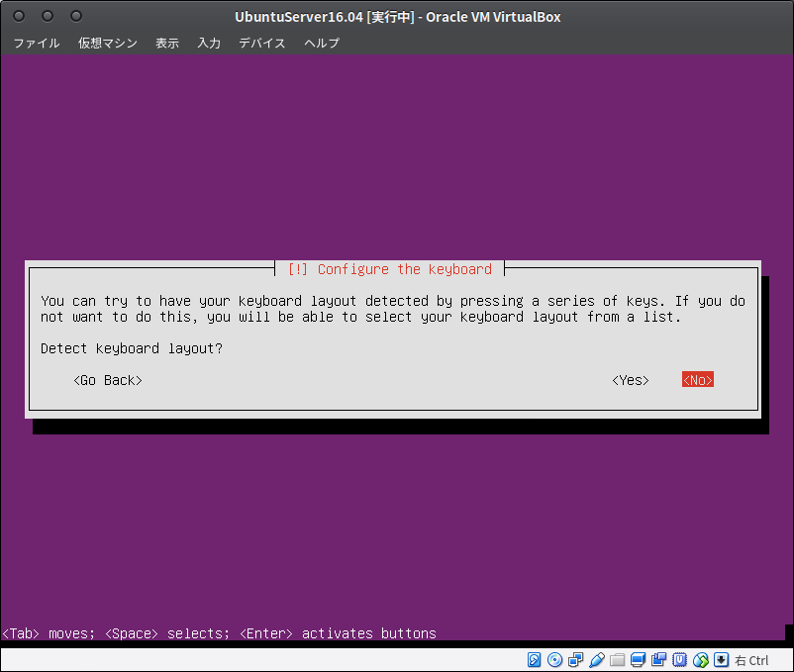Open the network adapters status icon

pyautogui.click(x=576, y=660)
